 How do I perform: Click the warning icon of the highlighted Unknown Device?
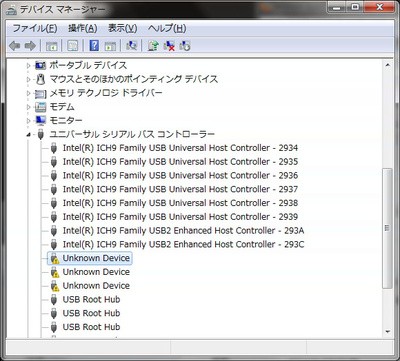pyautogui.click(x=54, y=258)
